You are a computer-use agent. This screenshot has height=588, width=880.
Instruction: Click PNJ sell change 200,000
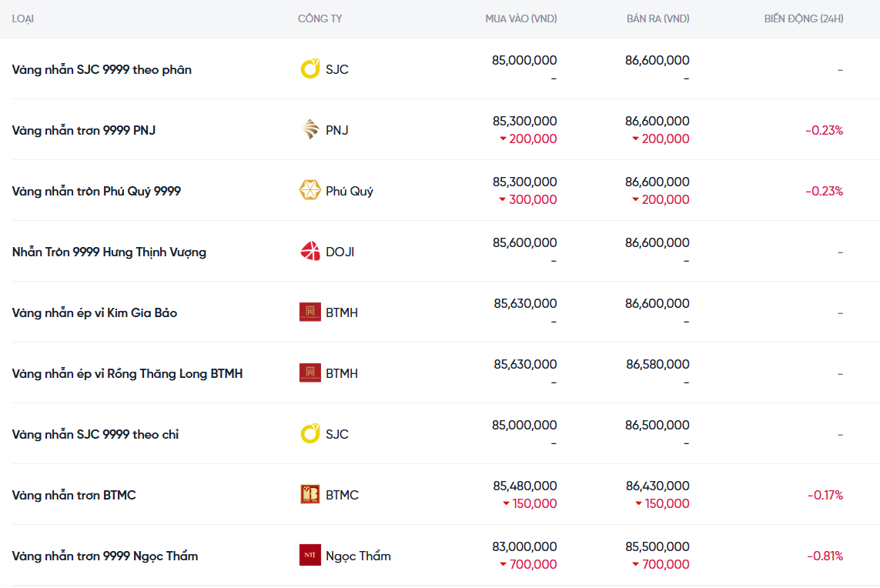pos(666,139)
